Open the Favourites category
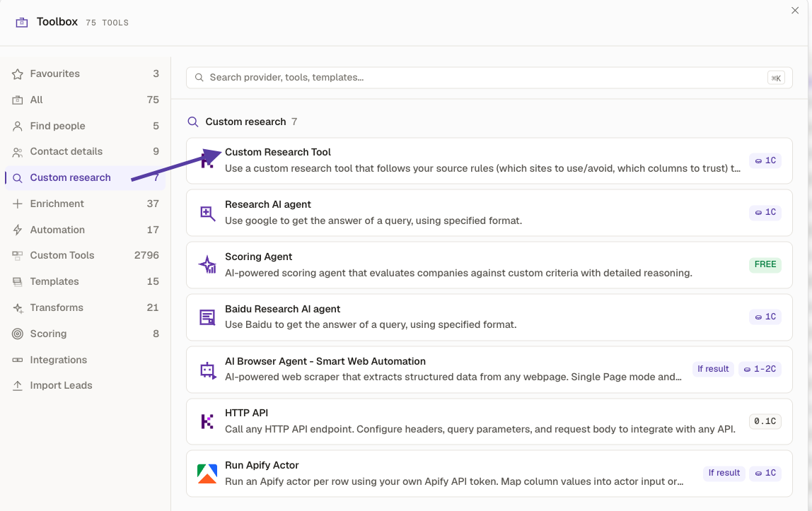 click(85, 74)
